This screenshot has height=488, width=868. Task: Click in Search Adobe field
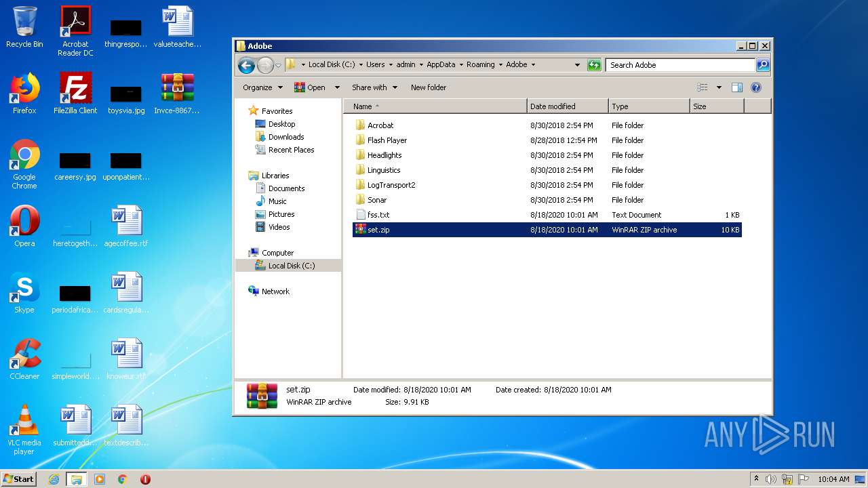click(680, 65)
